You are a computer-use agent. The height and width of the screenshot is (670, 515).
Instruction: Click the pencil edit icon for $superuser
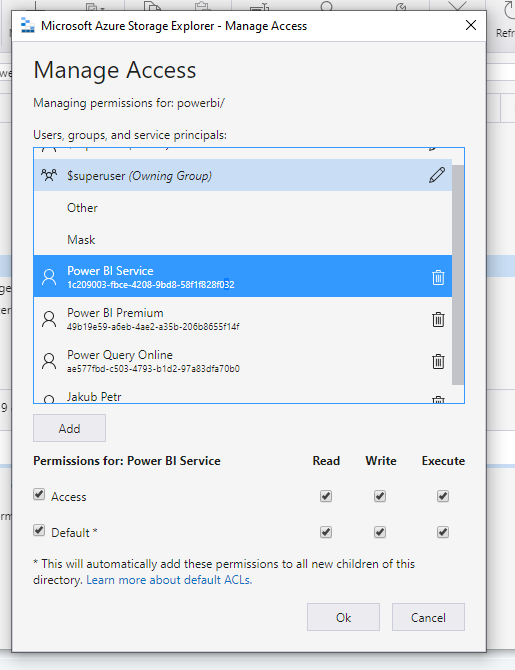(437, 175)
